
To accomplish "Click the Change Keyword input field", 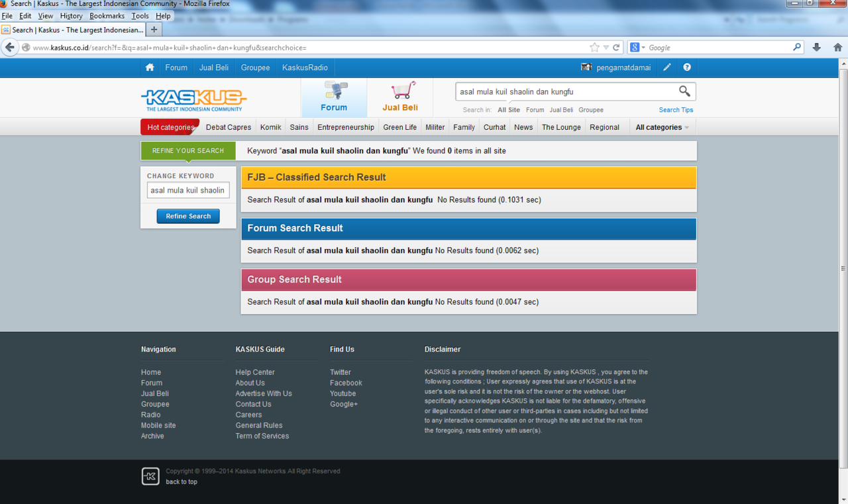I will tap(188, 190).
